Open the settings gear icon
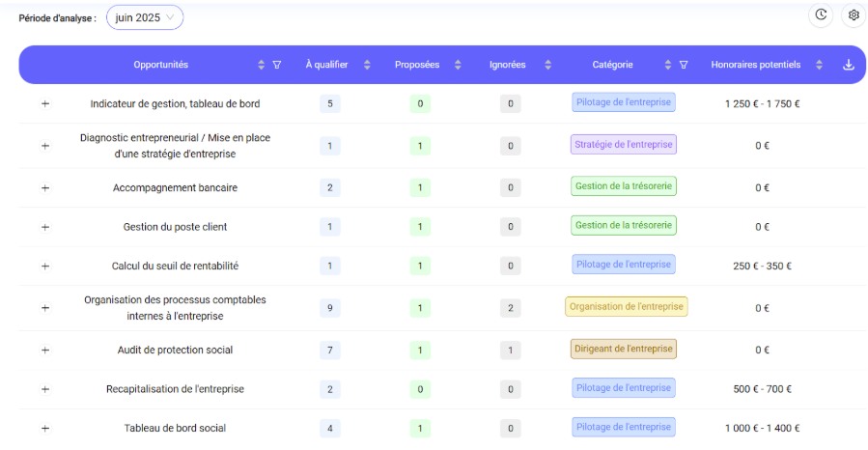The width and height of the screenshot is (868, 450). tap(854, 14)
